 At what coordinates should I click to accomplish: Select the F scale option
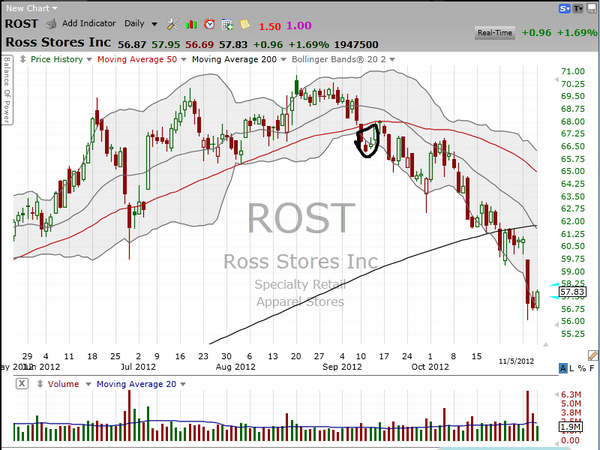pos(592,368)
